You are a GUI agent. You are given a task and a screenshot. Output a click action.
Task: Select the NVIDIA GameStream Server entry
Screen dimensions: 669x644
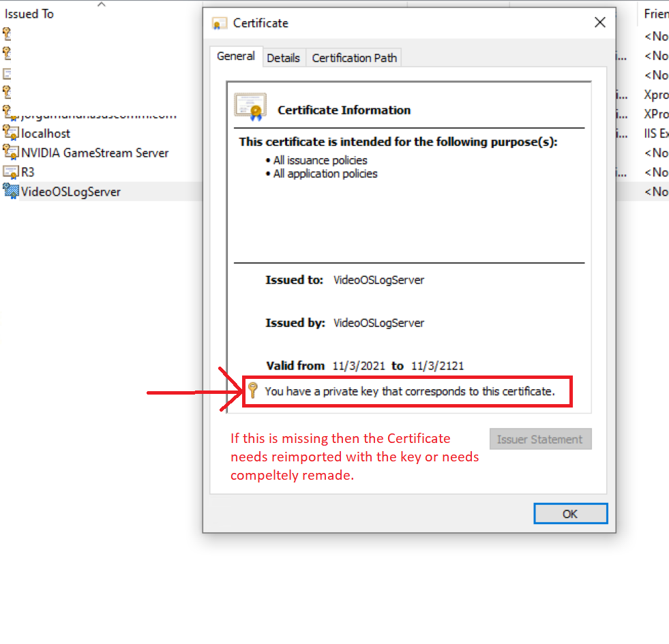[92, 153]
